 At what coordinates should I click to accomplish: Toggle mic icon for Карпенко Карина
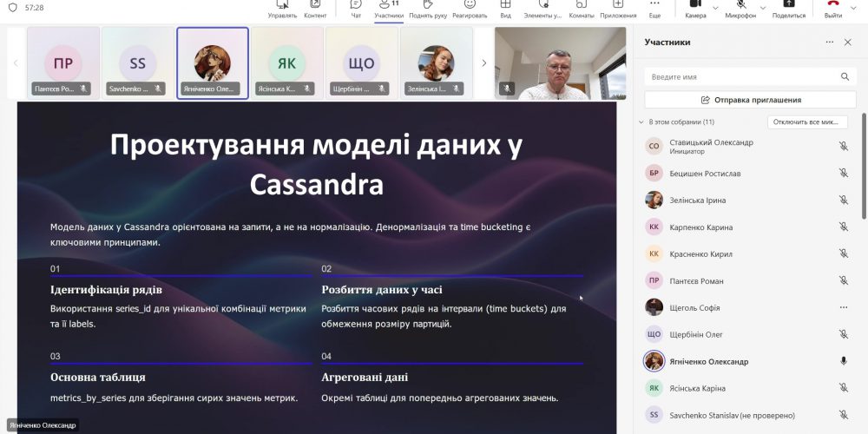843,227
